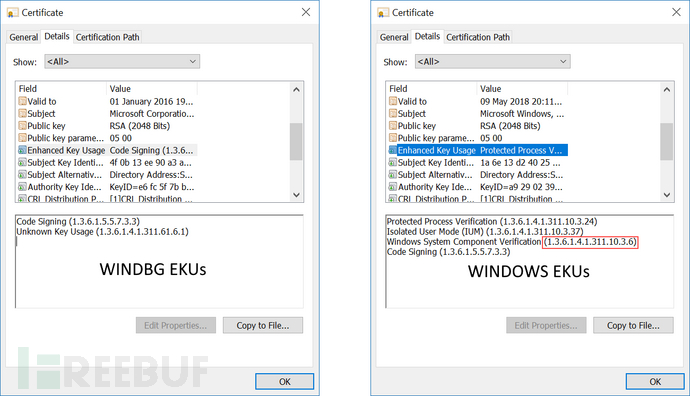Click the left field list scrollbar thumb

(x=296, y=141)
